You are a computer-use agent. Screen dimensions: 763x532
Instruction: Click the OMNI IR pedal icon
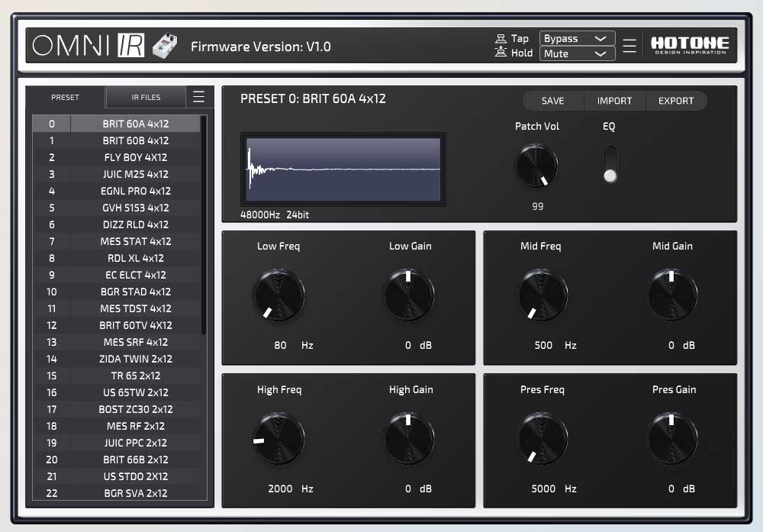tap(164, 46)
